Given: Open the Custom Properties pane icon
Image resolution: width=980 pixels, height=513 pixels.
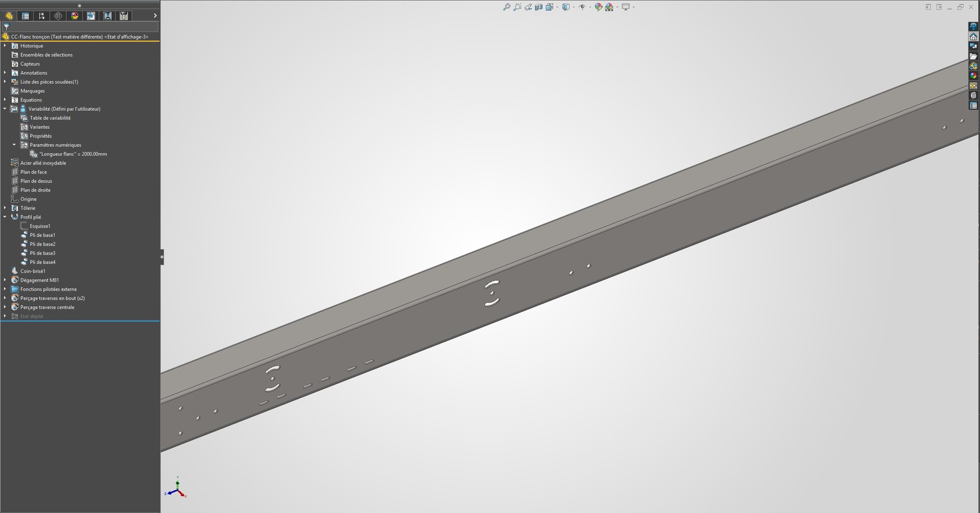Looking at the screenshot, I should coord(973,105).
